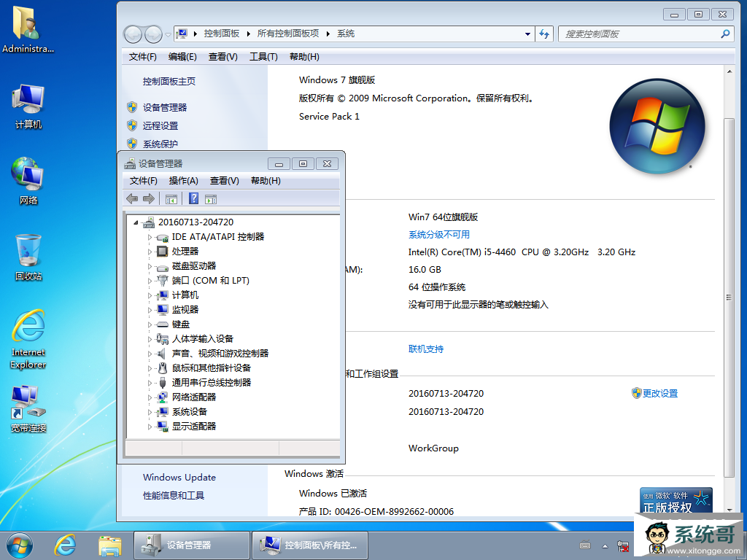This screenshot has height=560, width=747.
Task: Select the 端口 (COM 和 LPT) icon
Action: tap(163, 281)
